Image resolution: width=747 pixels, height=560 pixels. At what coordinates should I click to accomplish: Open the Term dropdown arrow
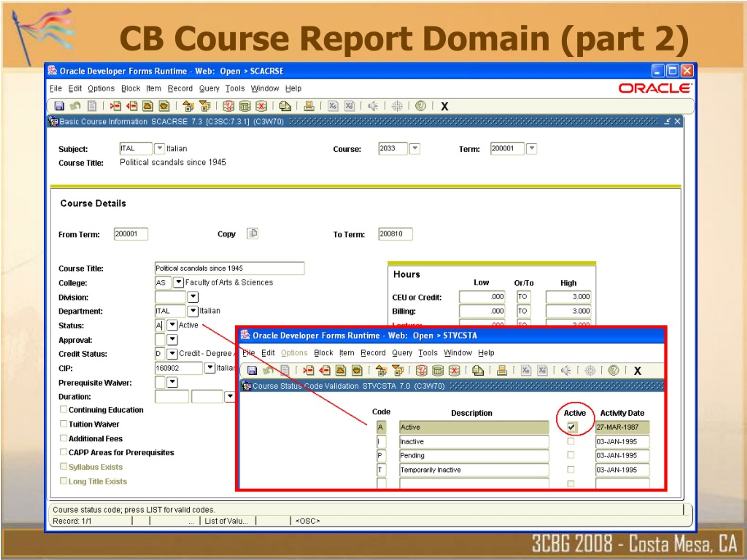click(x=532, y=148)
